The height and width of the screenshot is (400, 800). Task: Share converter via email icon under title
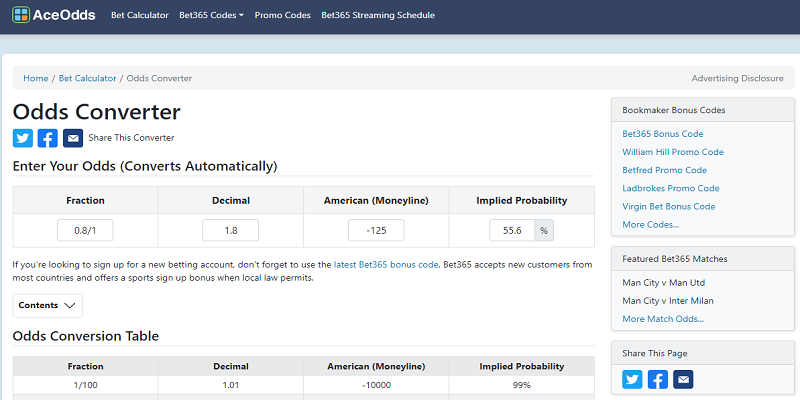[73, 138]
